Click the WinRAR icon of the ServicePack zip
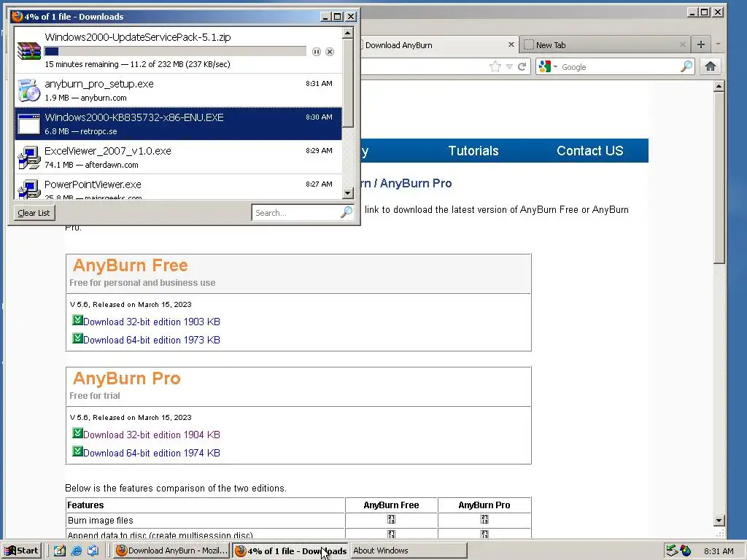This screenshot has height=560, width=747. click(x=29, y=50)
